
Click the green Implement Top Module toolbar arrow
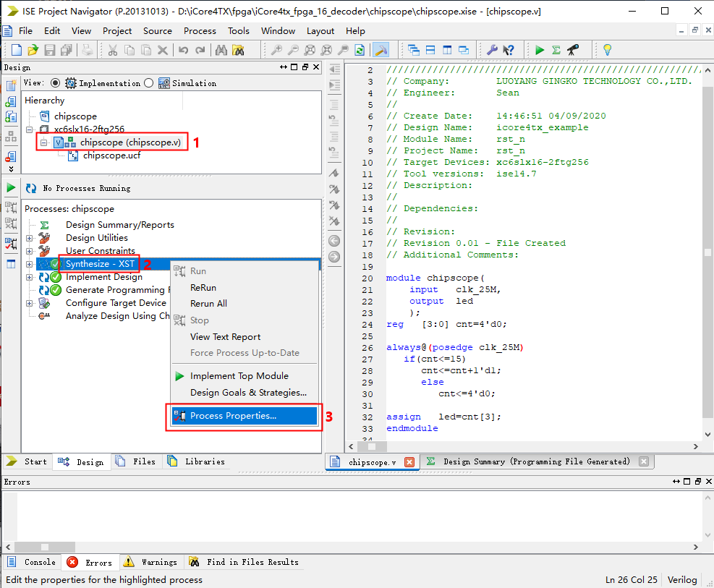click(540, 50)
